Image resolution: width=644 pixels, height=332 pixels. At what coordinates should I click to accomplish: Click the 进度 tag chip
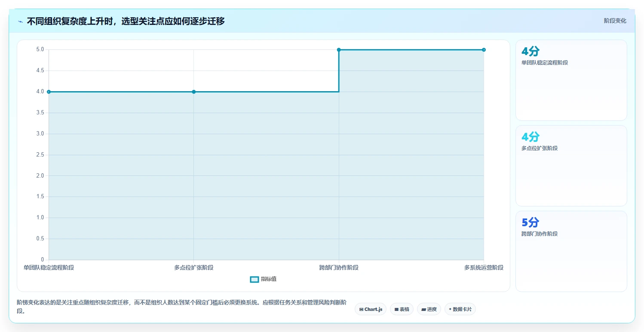[x=429, y=309]
